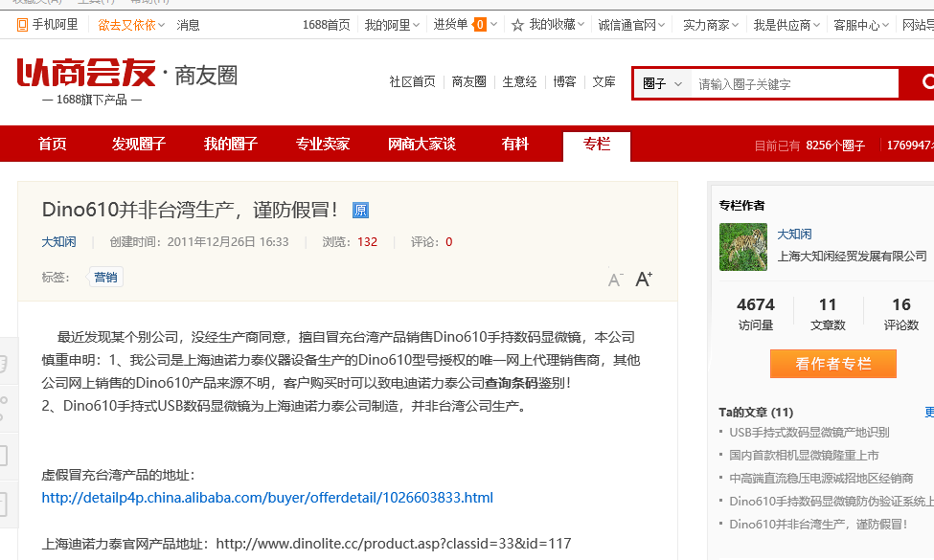Increase article font size with A+
Viewport: 934px width, 560px height.
[x=644, y=279]
